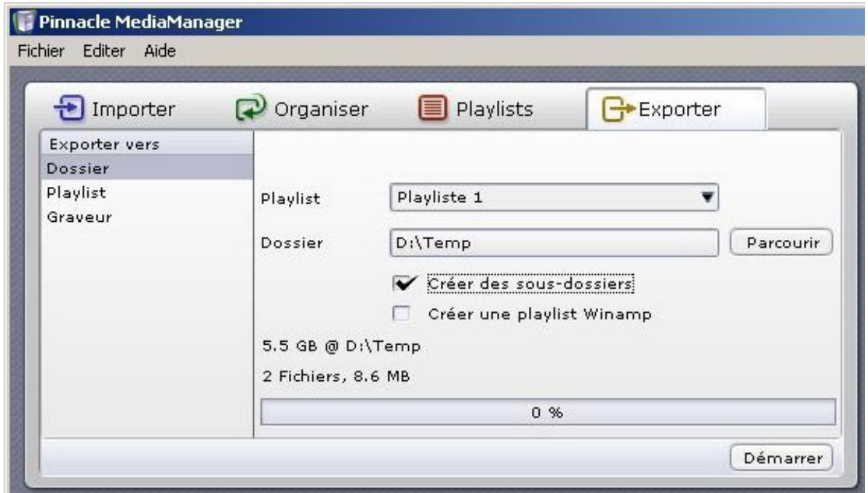This screenshot has height=493, width=868.
Task: Open the Aide menu
Action: 160,51
